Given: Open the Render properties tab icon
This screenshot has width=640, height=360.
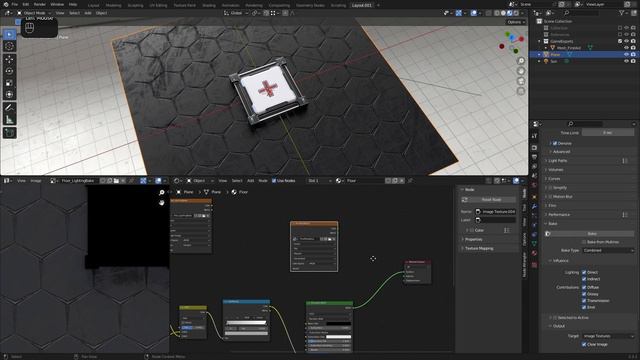Looking at the screenshot, I should click(534, 147).
